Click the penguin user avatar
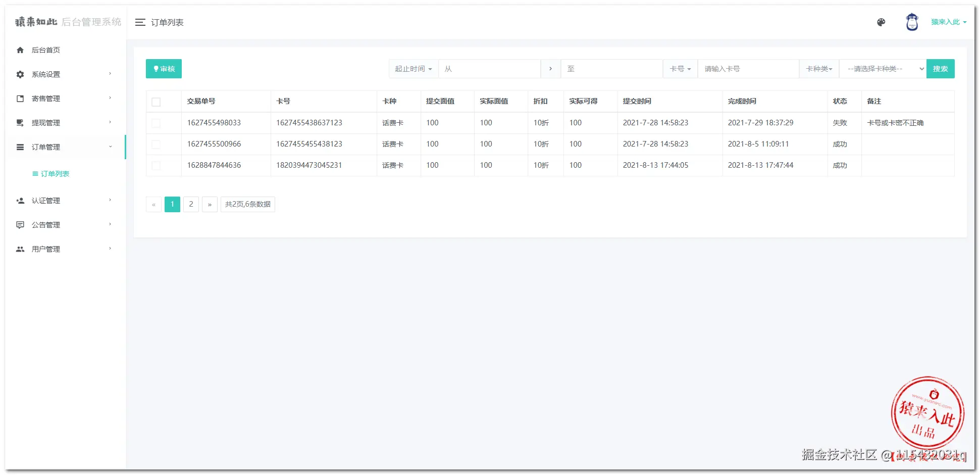980x475 pixels. [x=912, y=22]
